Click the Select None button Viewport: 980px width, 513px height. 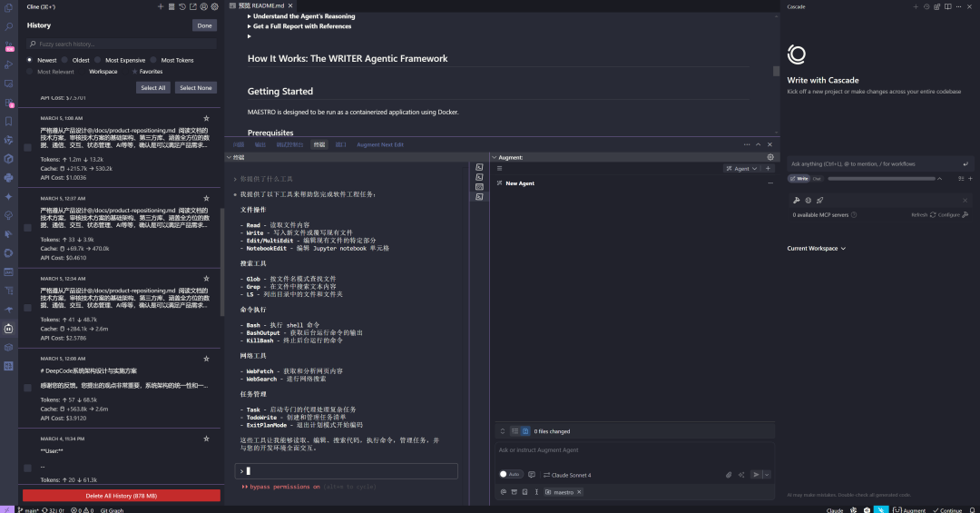[196, 87]
